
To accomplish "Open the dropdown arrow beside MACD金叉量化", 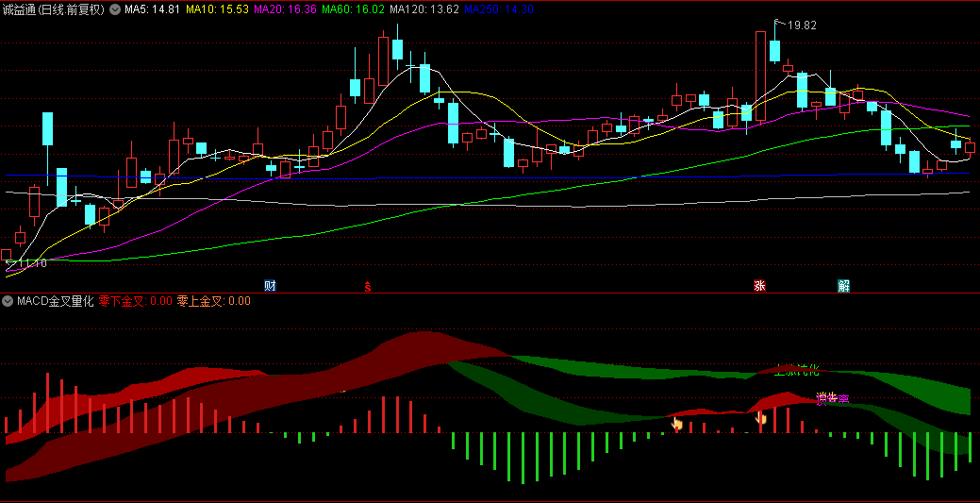I will (x=8, y=301).
